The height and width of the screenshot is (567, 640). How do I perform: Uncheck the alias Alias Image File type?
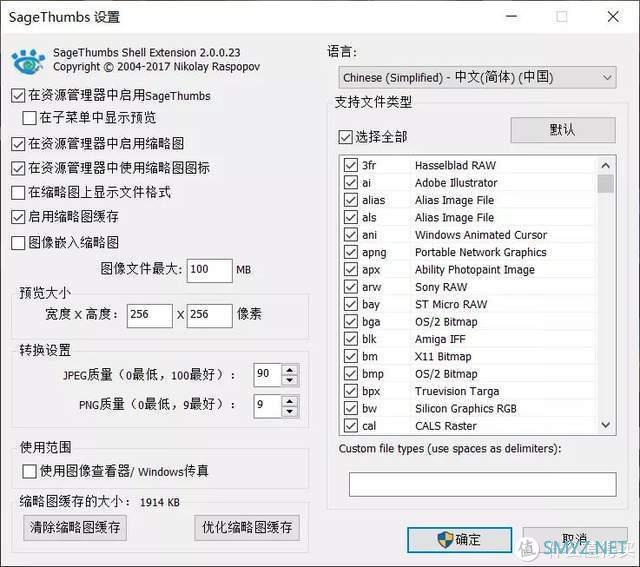tap(351, 200)
